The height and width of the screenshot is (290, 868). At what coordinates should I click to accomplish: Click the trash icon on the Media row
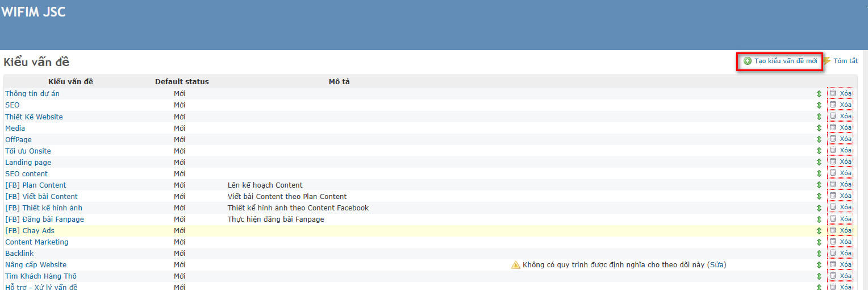point(833,127)
